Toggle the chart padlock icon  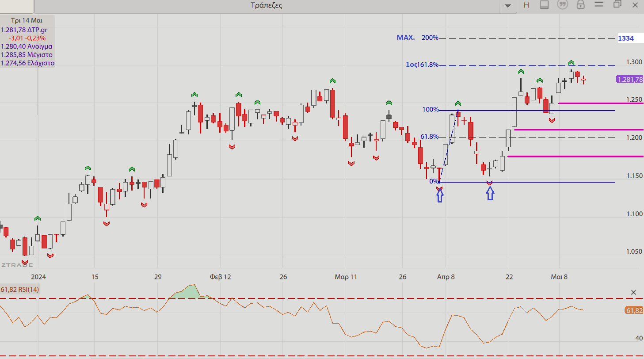[581, 5]
